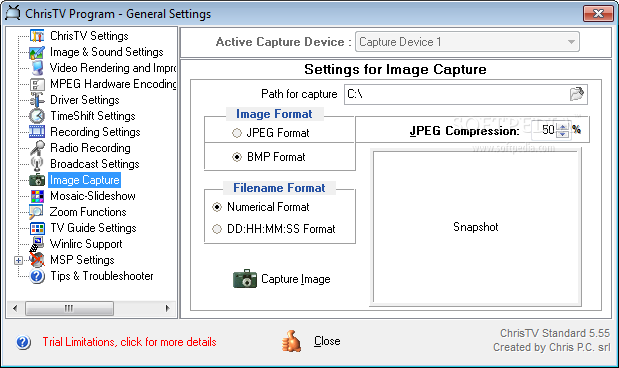
Task: Click the horizontal scrollbar thumb in tree
Action: (x=69, y=308)
